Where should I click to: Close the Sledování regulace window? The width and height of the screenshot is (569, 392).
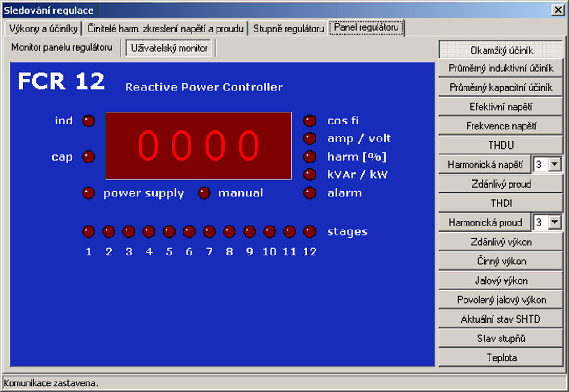pyautogui.click(x=558, y=10)
